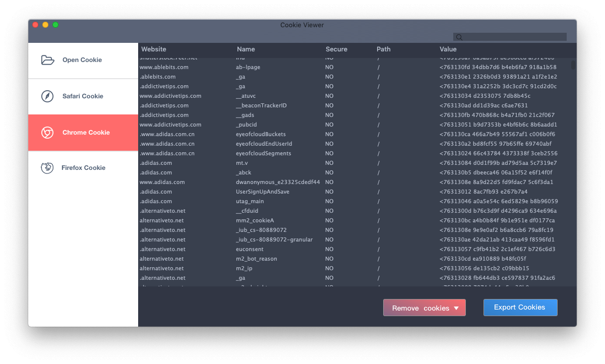The width and height of the screenshot is (605, 364).
Task: Click the Safari compass icon
Action: pos(47,96)
